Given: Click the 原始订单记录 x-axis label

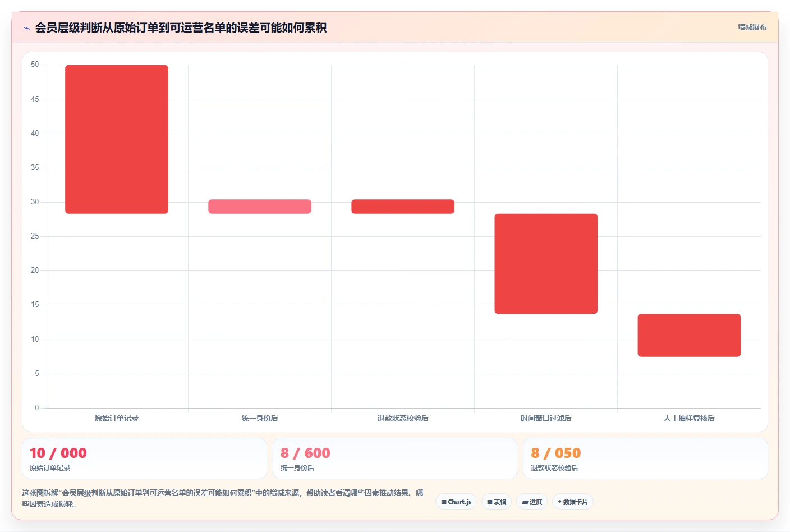Looking at the screenshot, I should pyautogui.click(x=117, y=418).
